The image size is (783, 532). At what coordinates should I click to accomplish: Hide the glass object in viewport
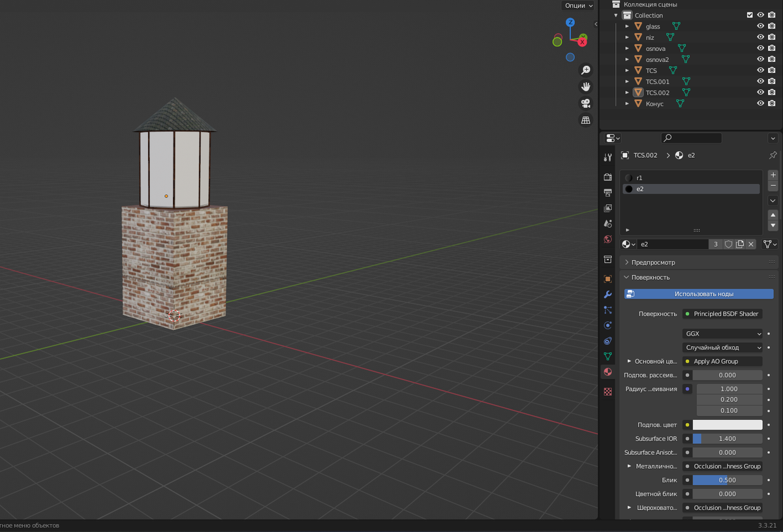(x=760, y=26)
